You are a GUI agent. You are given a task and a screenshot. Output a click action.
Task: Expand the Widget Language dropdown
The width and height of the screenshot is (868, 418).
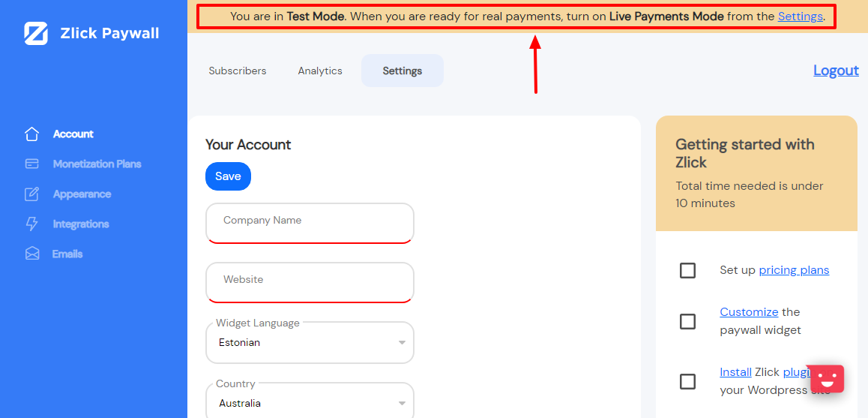pyautogui.click(x=310, y=343)
